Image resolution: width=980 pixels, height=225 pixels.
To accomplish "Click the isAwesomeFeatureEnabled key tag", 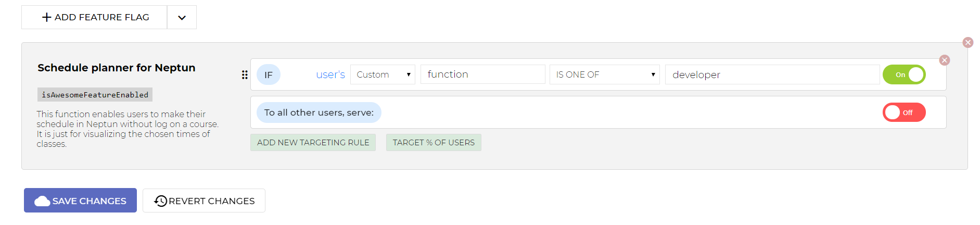I will [x=95, y=95].
